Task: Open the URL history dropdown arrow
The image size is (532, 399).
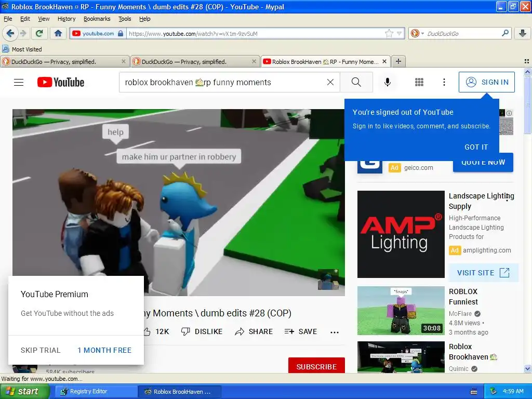Action: 399,34
